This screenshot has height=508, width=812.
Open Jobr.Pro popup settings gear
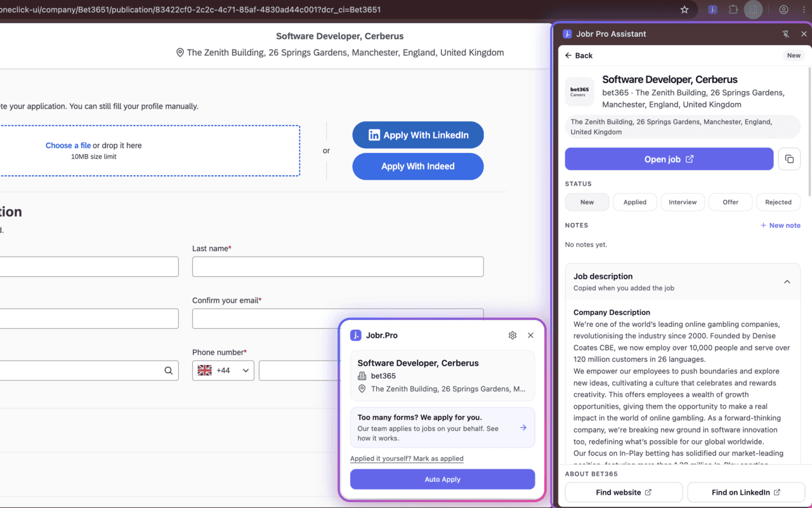[513, 335]
